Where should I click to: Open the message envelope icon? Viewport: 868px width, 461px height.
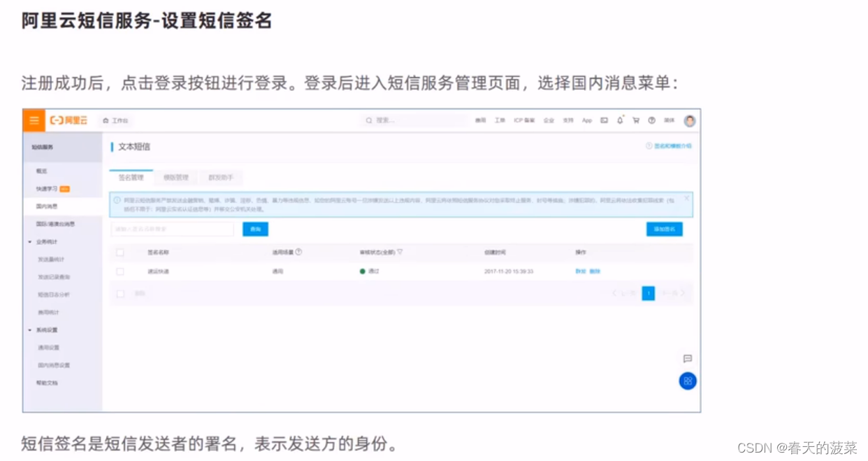(x=604, y=120)
